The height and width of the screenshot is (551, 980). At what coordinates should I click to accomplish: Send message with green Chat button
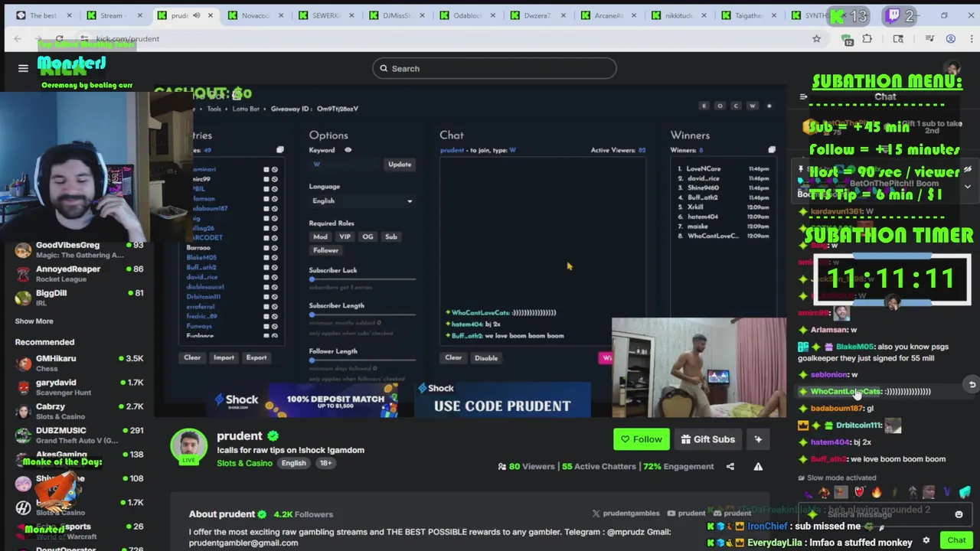[x=956, y=540]
